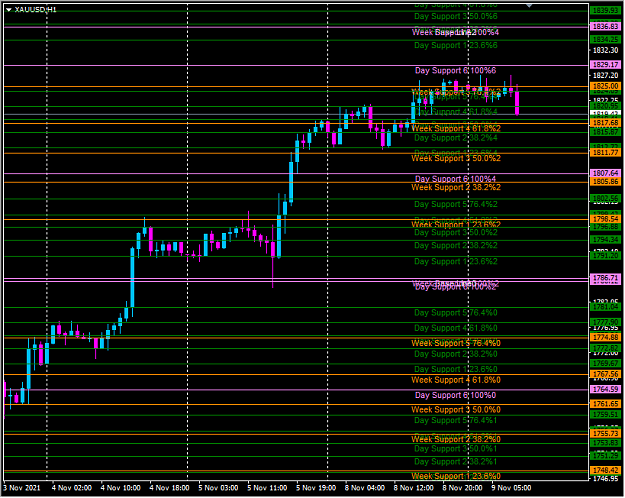The width and height of the screenshot is (625, 498).
Task: Select the 1767.56 orange price label
Action: (x=605, y=374)
